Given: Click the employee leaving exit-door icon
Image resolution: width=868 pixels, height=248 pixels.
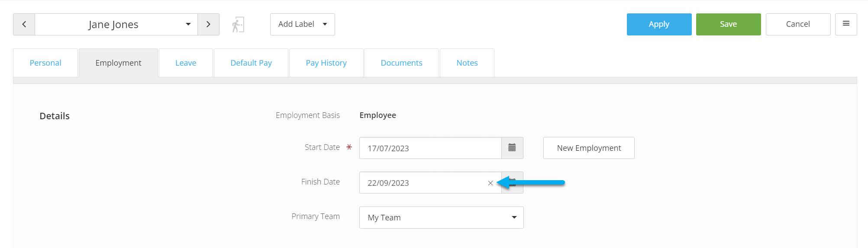Looking at the screenshot, I should click(x=238, y=25).
